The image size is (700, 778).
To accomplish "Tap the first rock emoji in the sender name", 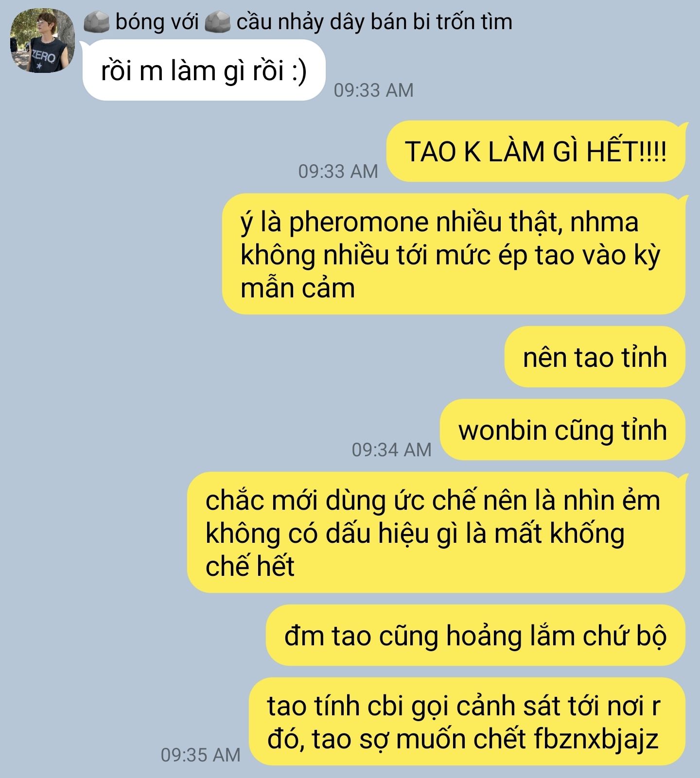I will 97,22.
